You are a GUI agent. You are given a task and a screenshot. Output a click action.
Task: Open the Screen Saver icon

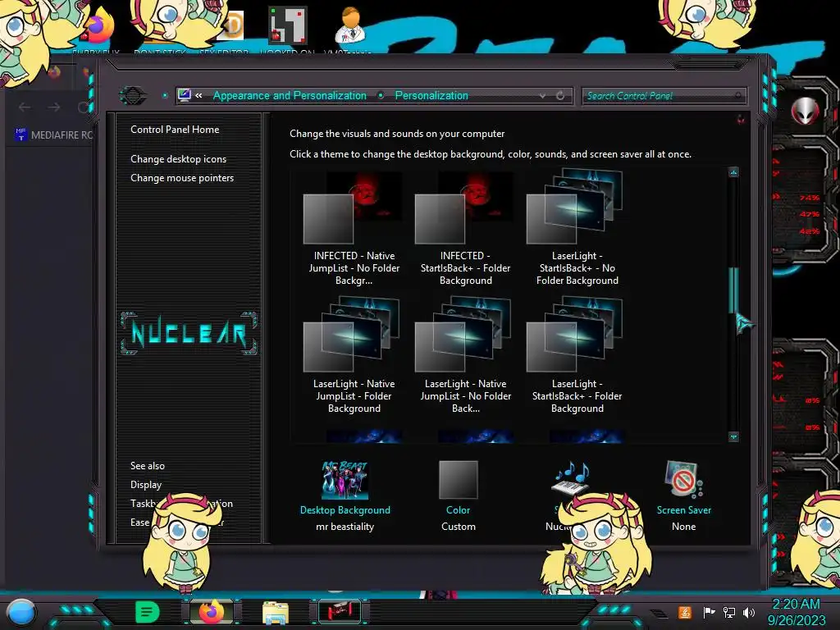(683, 479)
